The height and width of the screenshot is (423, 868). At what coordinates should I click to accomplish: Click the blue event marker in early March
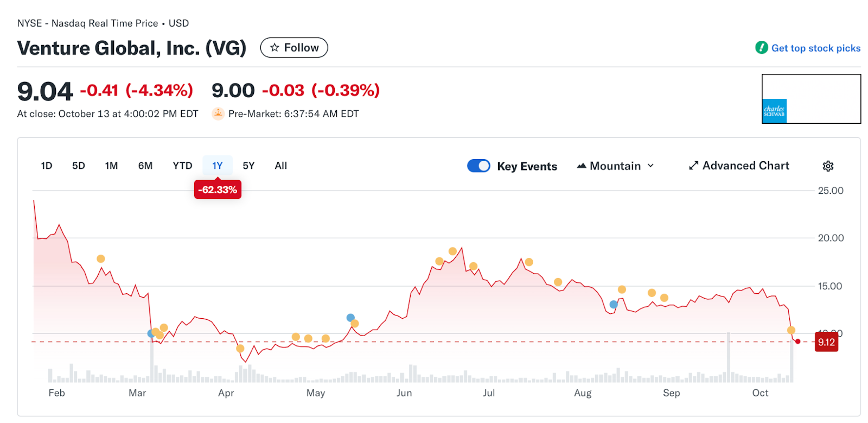(x=151, y=333)
